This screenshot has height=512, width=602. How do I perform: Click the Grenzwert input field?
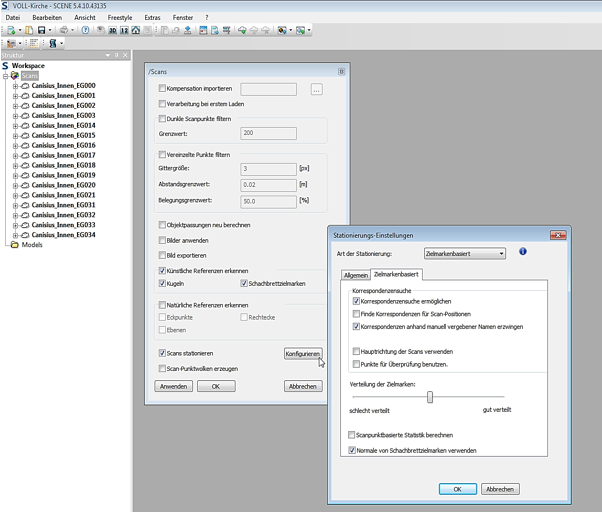point(268,133)
